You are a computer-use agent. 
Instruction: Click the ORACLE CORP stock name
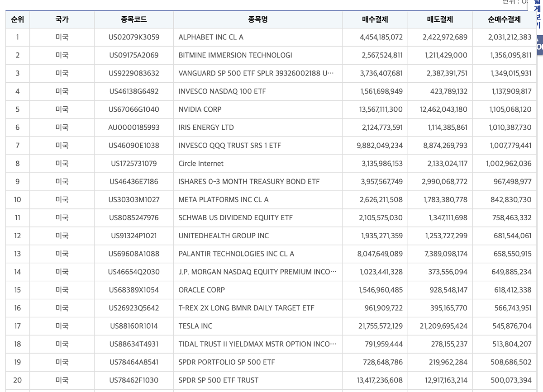coord(201,290)
